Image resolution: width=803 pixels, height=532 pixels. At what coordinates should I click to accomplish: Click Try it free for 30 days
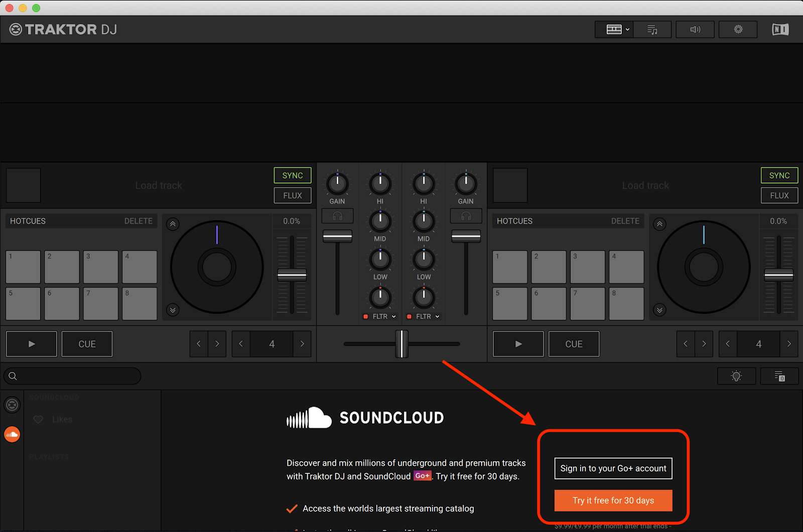point(613,500)
